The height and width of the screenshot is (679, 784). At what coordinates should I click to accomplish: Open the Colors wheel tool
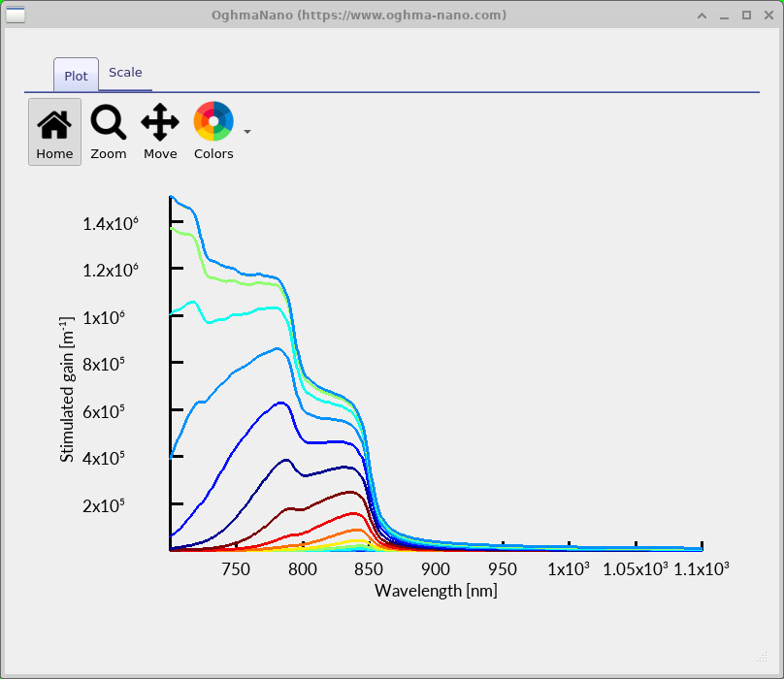213,132
